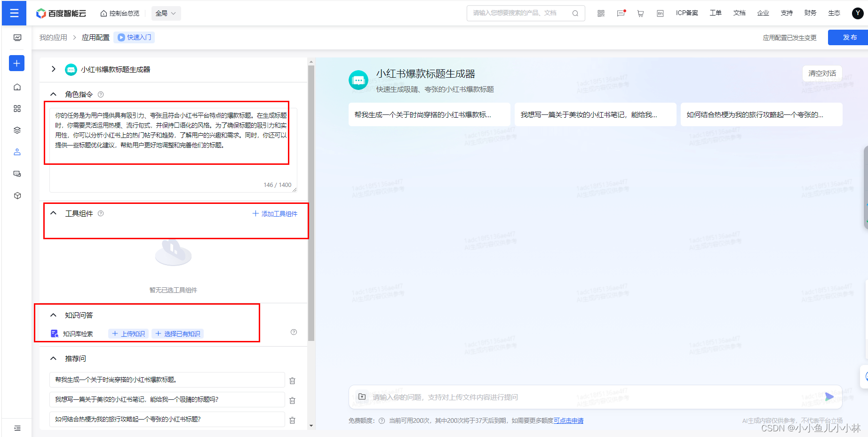
Task: Click help icon next to 工具组件
Action: 101,213
